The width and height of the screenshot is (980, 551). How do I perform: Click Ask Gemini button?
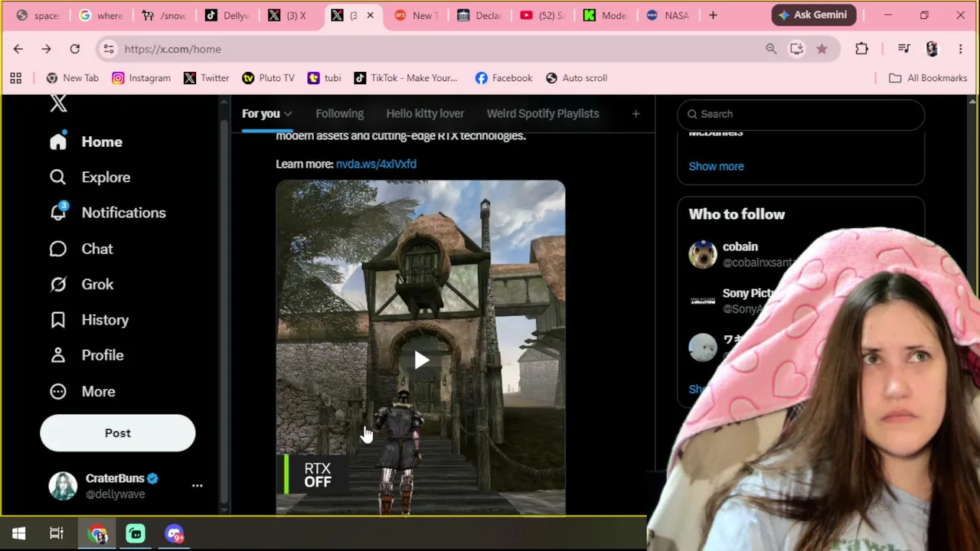tap(813, 15)
